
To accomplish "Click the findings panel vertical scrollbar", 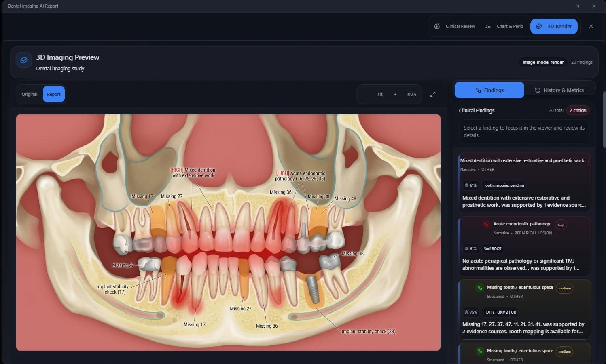I will click(x=604, y=119).
